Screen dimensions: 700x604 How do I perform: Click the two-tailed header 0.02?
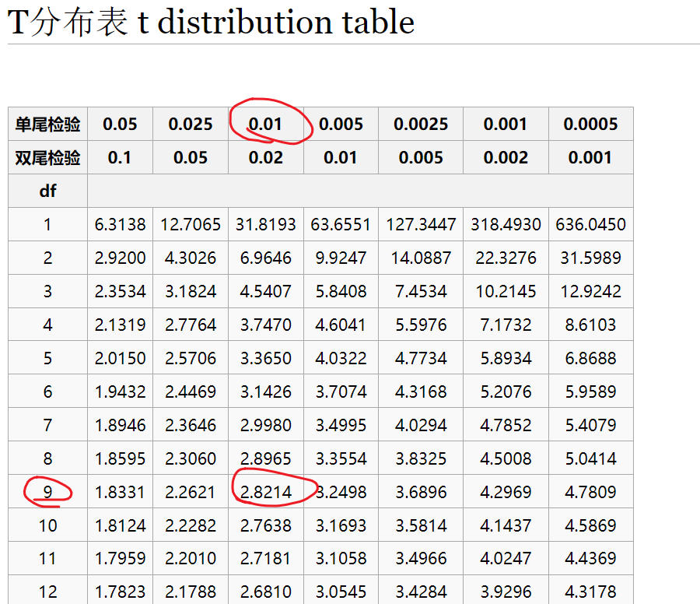266,158
